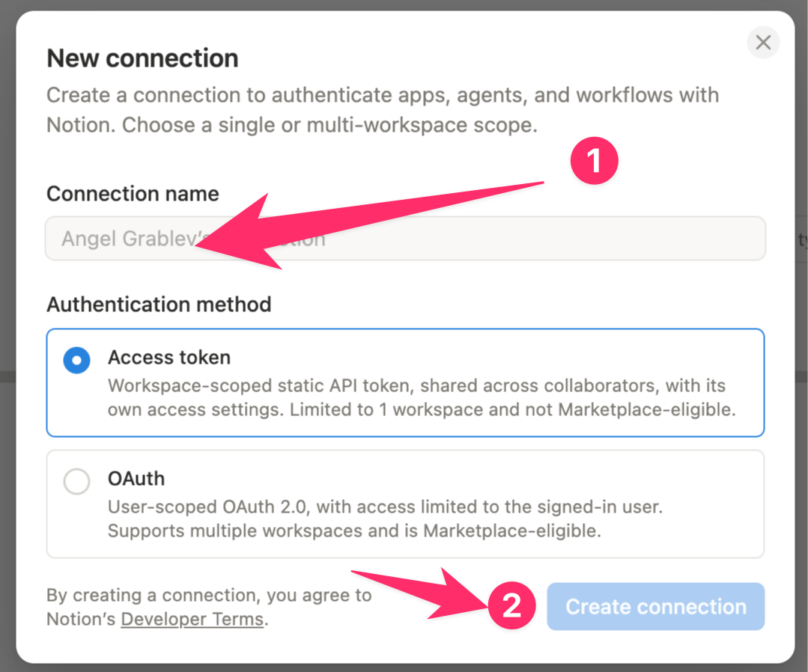
Task: Click the OAuth option title text
Action: pyautogui.click(x=136, y=478)
